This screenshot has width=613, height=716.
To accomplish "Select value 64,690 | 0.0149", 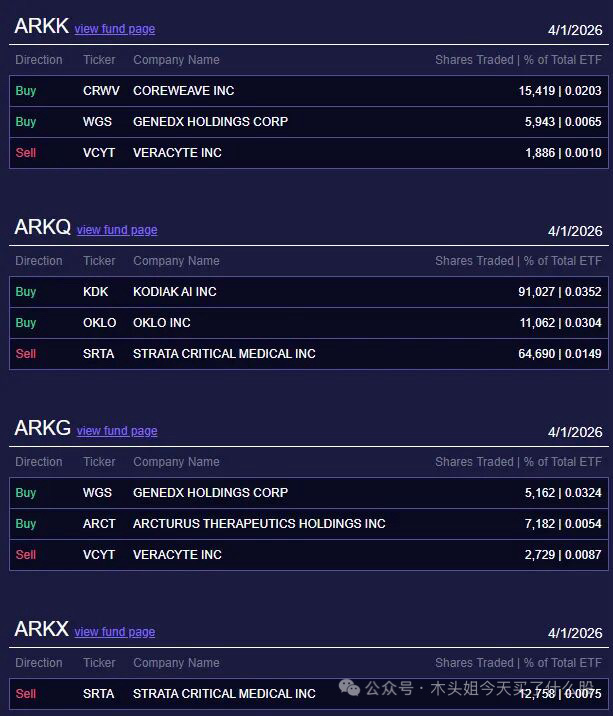I will tap(560, 354).
